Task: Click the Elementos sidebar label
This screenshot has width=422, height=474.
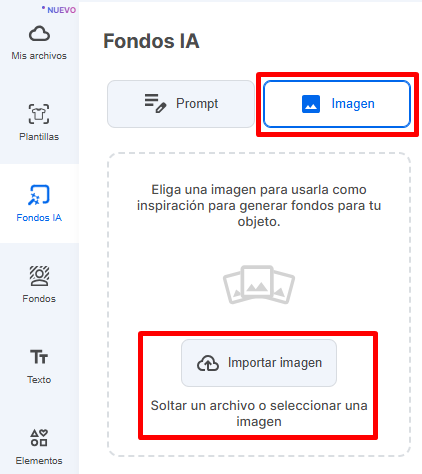Action: (x=39, y=461)
